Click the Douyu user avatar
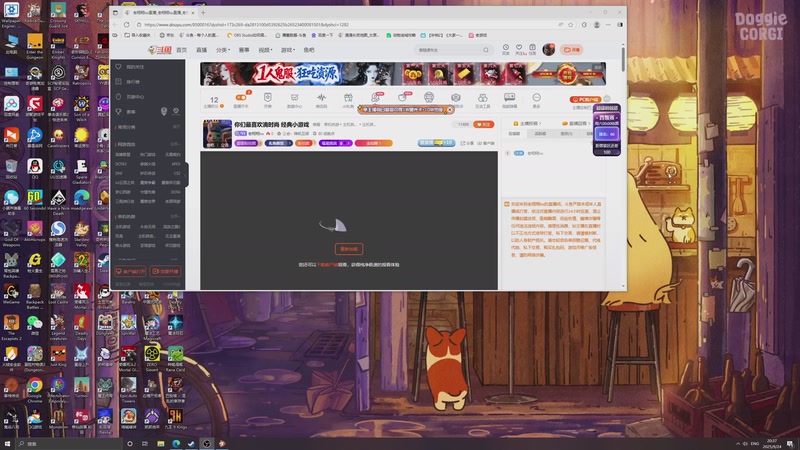Screen dimensions: 800x450 click(x=548, y=49)
